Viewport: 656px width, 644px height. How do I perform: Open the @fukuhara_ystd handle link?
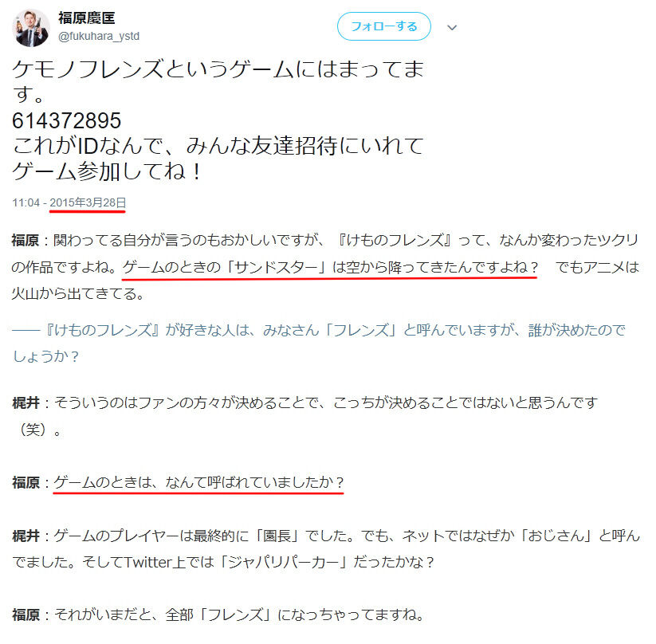click(99, 37)
